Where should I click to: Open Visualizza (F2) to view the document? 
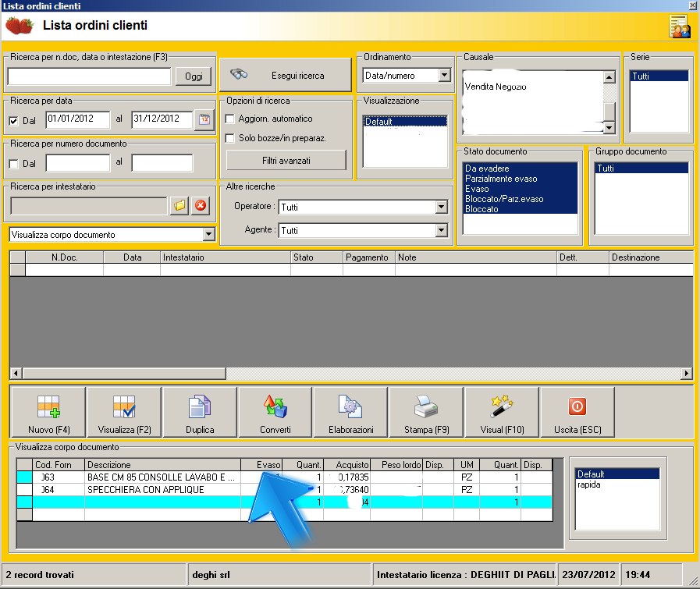tap(124, 408)
